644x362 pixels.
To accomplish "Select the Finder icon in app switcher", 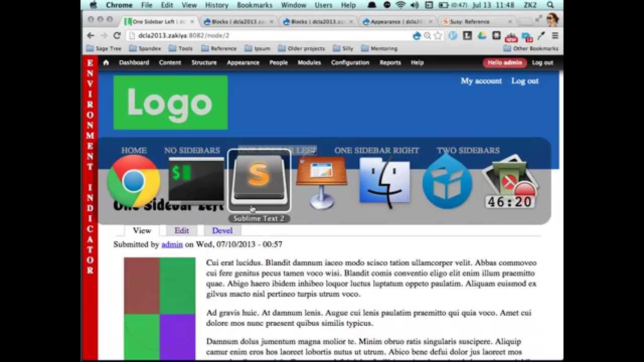I will click(385, 182).
